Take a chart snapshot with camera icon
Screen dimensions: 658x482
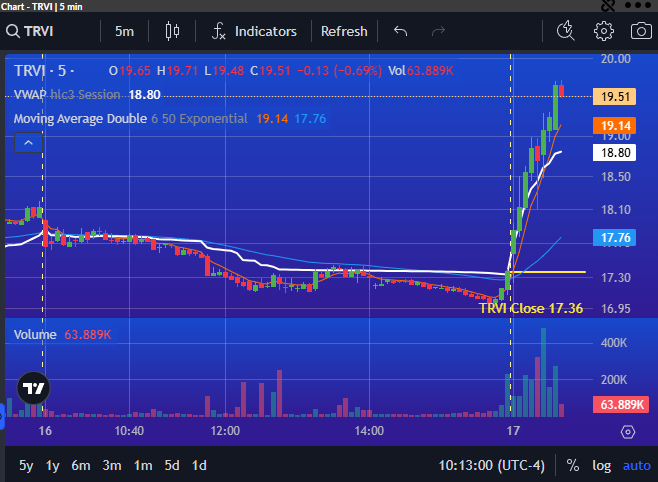pyautogui.click(x=641, y=31)
